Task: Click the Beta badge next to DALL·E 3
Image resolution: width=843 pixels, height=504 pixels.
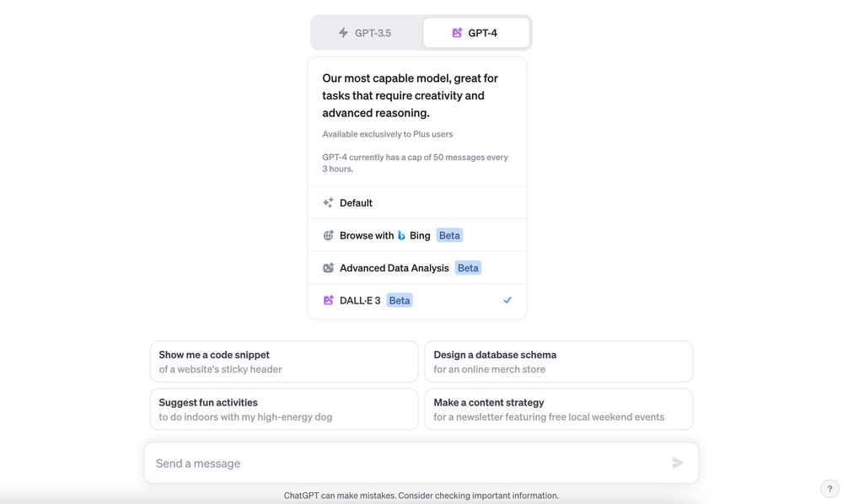Action: 399,299
